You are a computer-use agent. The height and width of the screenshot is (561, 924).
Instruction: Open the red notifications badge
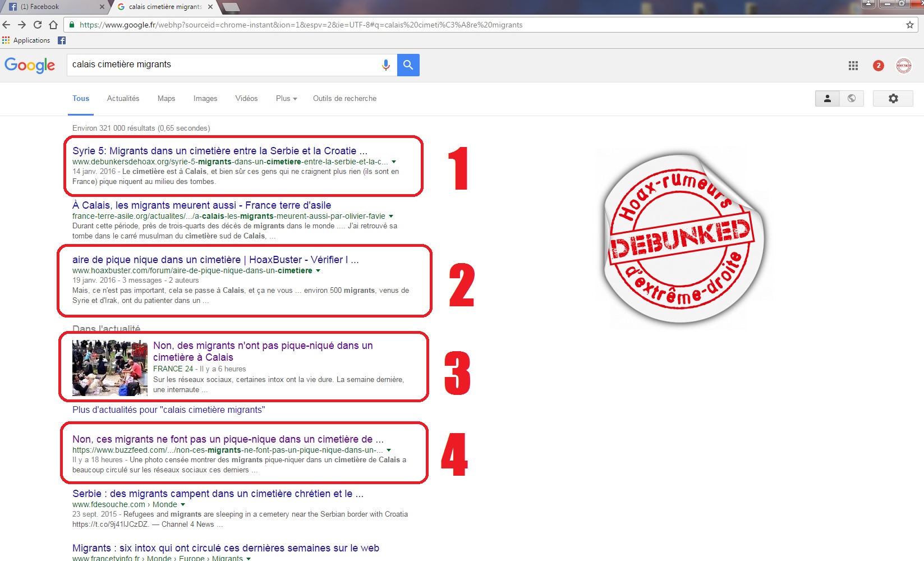[x=879, y=66]
